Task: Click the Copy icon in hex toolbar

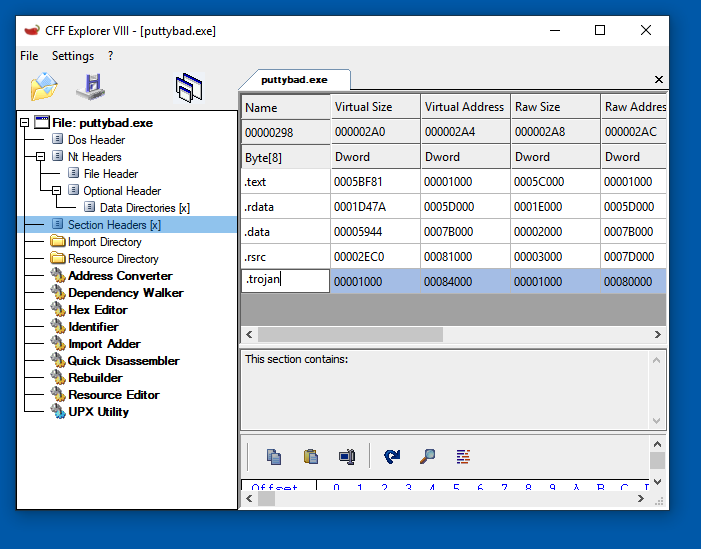Action: [274, 457]
